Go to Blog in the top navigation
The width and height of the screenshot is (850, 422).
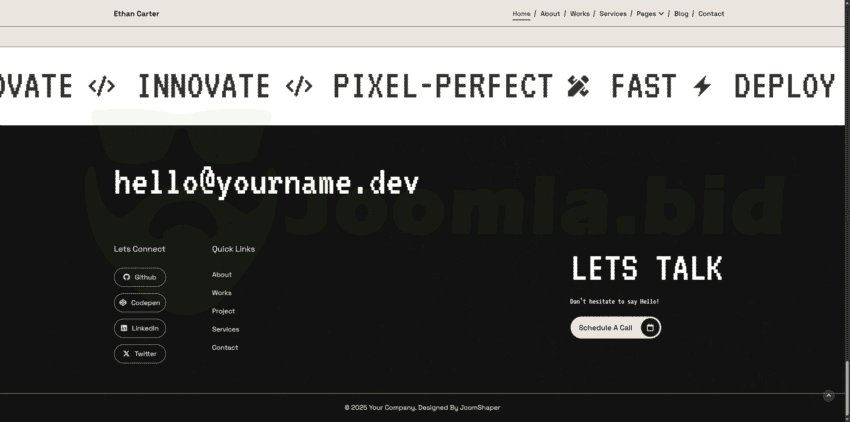point(681,14)
